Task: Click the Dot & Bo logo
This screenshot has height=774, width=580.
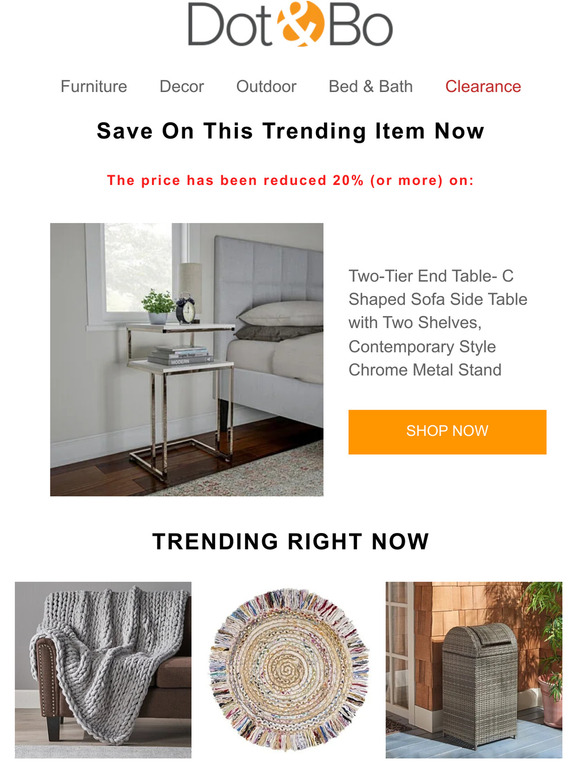Action: (290, 24)
